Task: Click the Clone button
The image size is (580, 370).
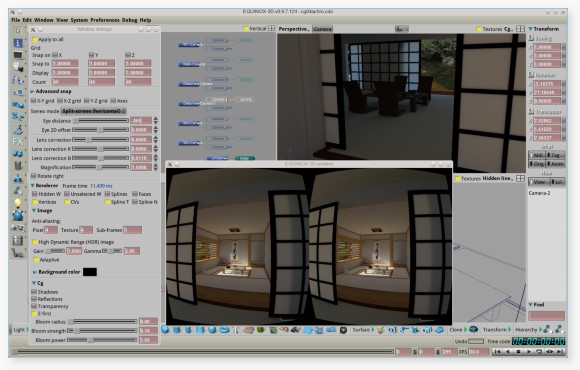Action: 456,330
